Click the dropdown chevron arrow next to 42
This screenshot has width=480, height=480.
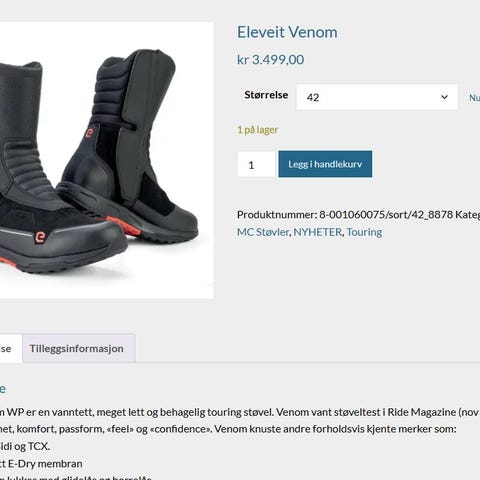[444, 97]
